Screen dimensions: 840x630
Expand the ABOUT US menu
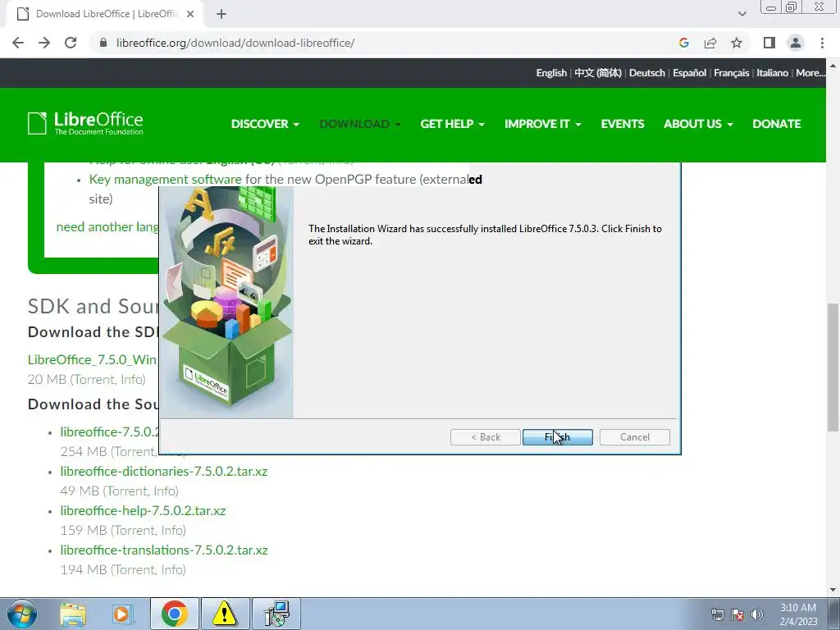[x=698, y=124]
